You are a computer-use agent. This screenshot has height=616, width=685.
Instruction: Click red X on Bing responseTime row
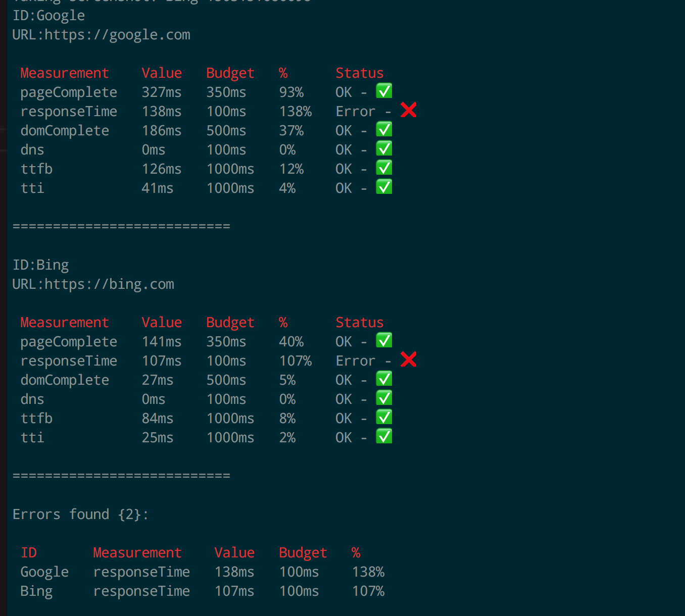pos(408,360)
